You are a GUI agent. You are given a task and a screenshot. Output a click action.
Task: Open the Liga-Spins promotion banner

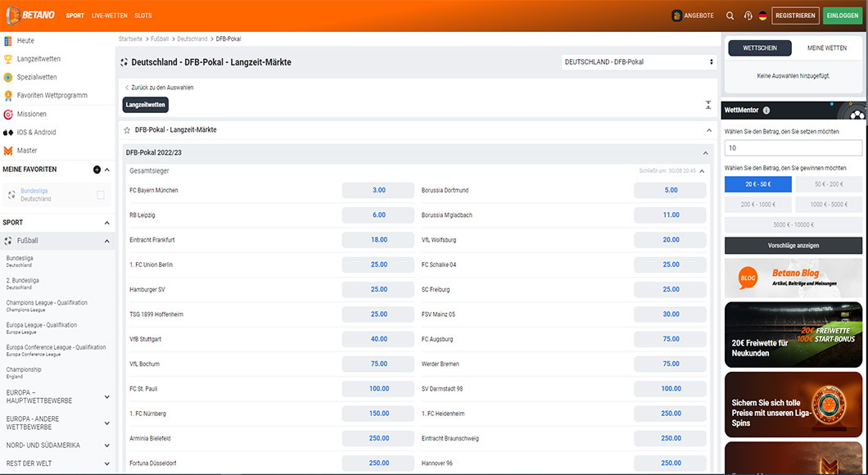793,405
